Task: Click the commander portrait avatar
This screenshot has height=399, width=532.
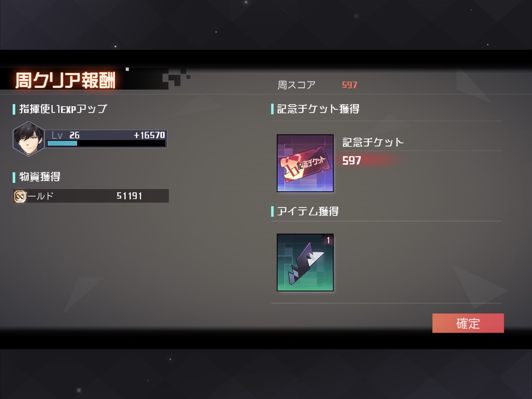Action: (x=29, y=139)
